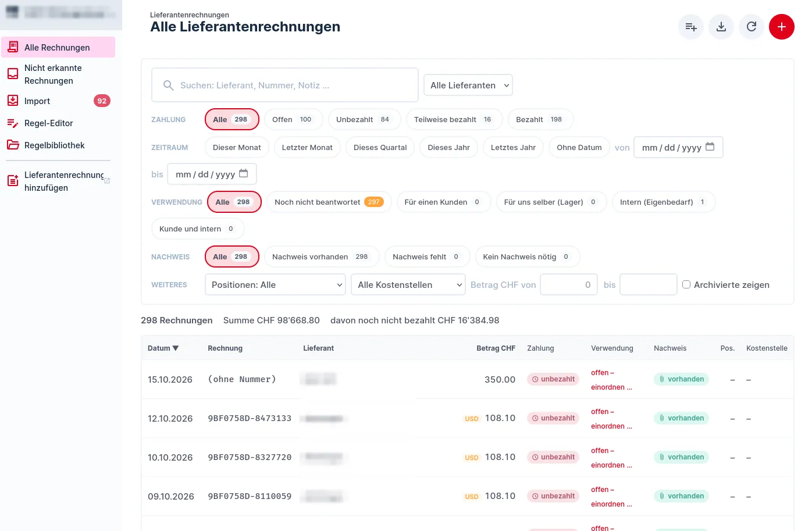The image size is (812, 531).
Task: Click the playlist-add icon button
Action: coord(691,27)
